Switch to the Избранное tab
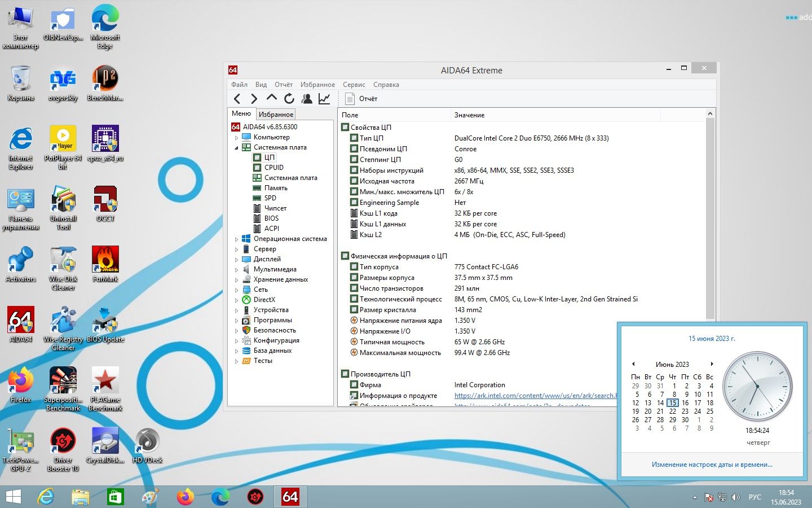The width and height of the screenshot is (812, 508). pos(276,115)
